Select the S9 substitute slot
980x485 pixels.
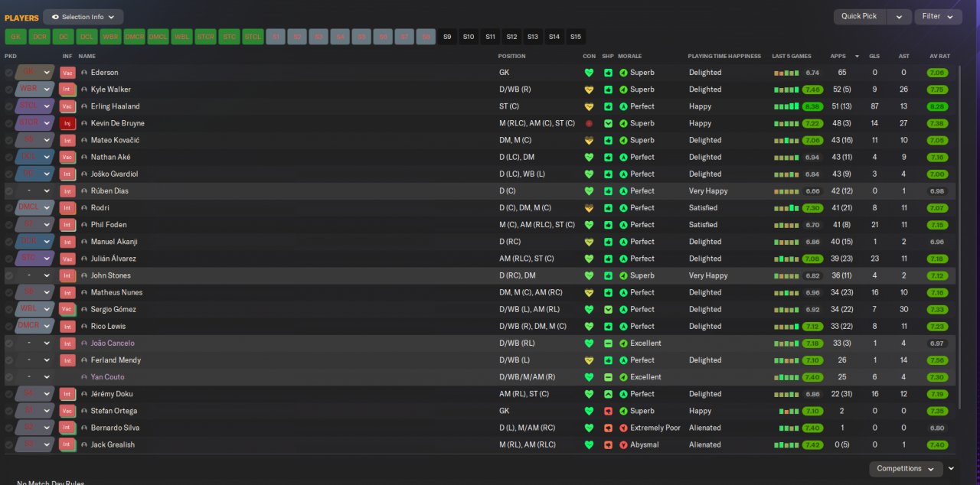447,37
